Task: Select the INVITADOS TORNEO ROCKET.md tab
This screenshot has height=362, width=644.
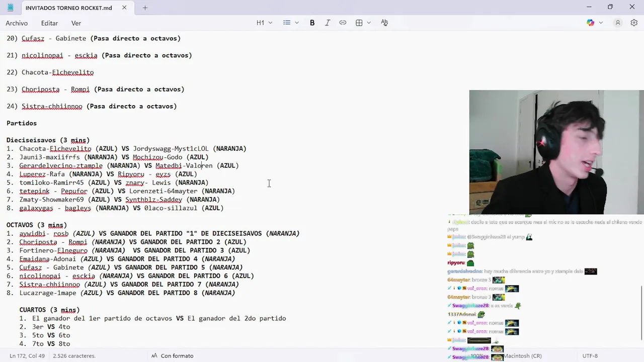Action: point(68,8)
